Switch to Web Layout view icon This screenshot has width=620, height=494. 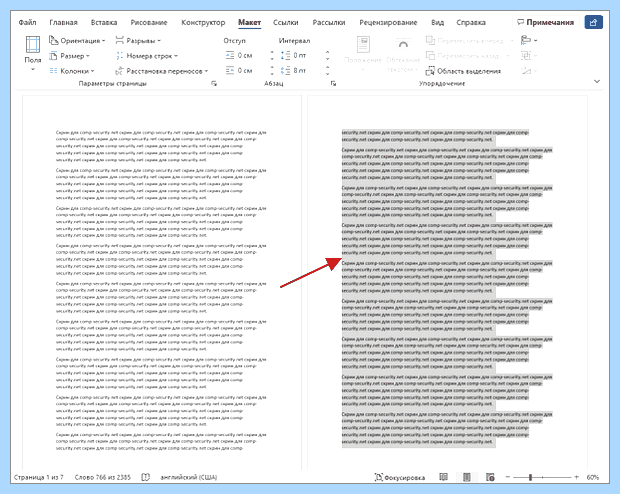tap(490, 477)
